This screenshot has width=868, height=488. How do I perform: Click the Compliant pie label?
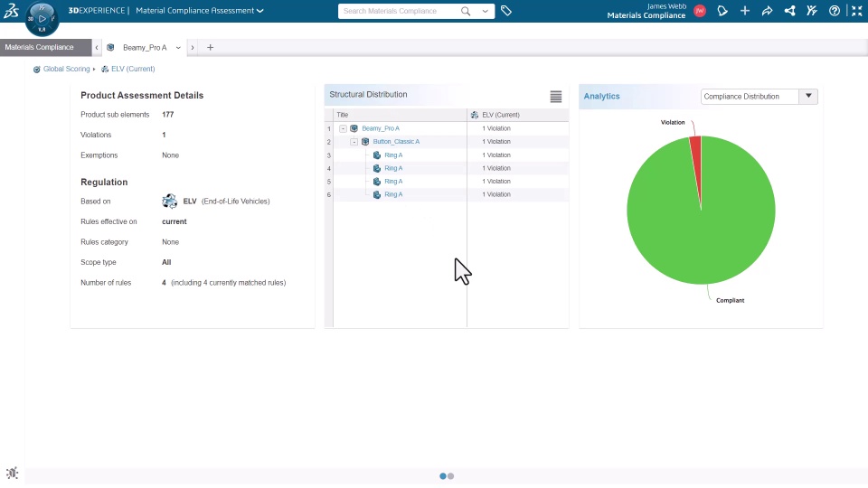pos(731,300)
